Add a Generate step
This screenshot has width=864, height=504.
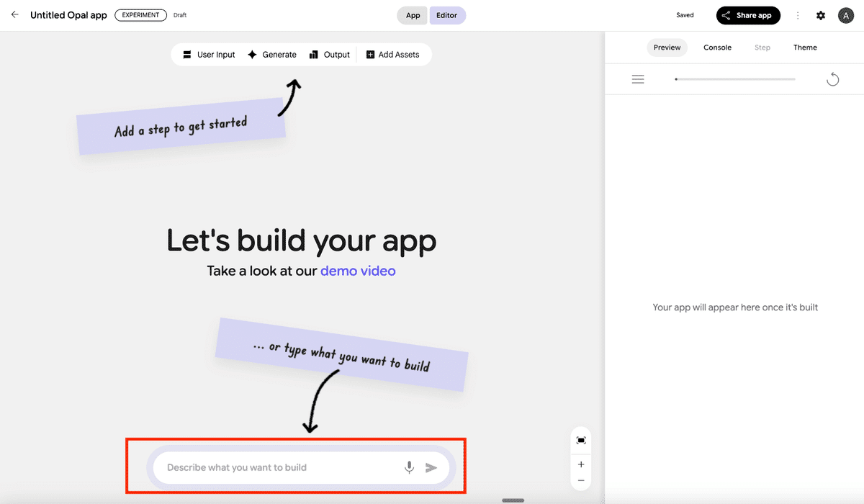pos(271,55)
